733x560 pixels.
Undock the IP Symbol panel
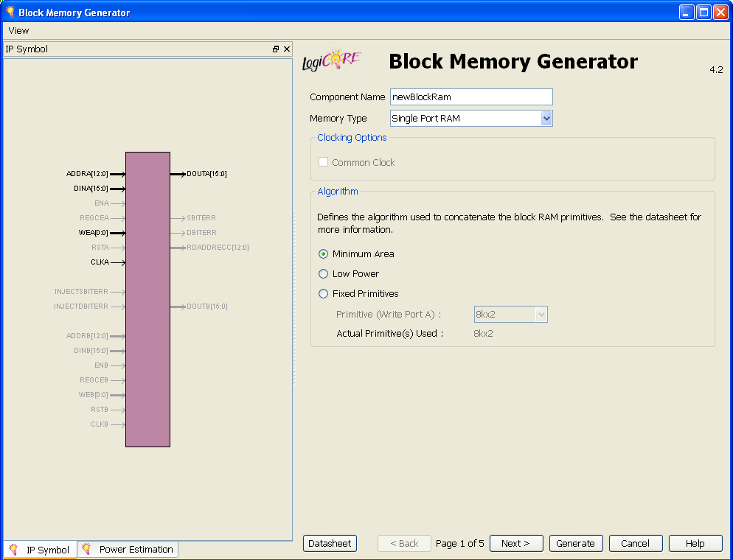coord(276,49)
